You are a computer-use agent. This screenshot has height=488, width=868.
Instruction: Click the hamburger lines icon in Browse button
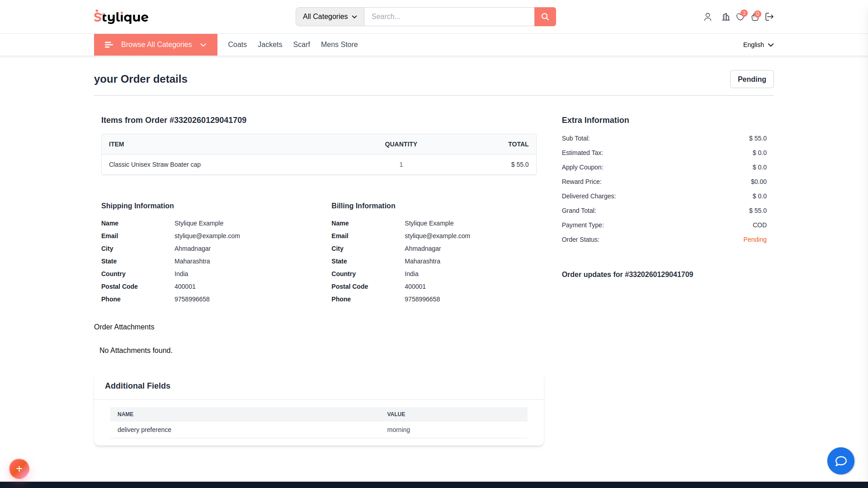(108, 45)
